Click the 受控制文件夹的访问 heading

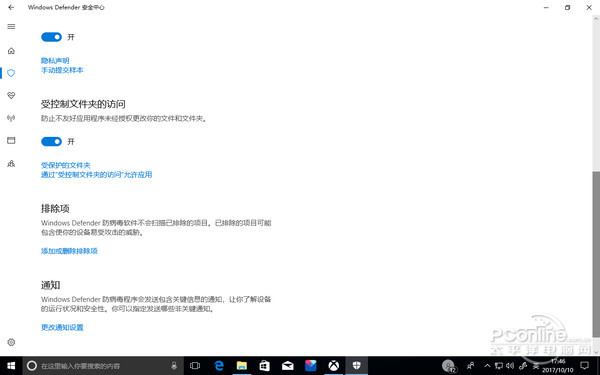[83, 104]
